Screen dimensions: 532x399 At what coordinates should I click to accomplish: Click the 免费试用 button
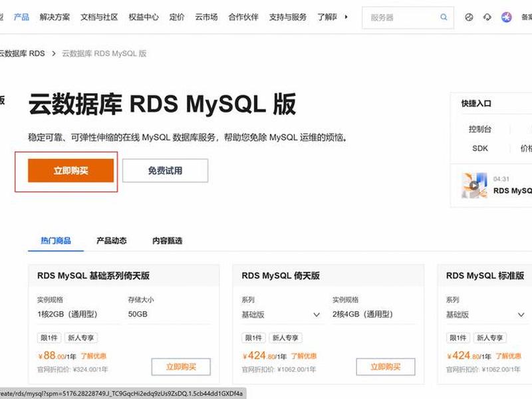[x=165, y=170]
